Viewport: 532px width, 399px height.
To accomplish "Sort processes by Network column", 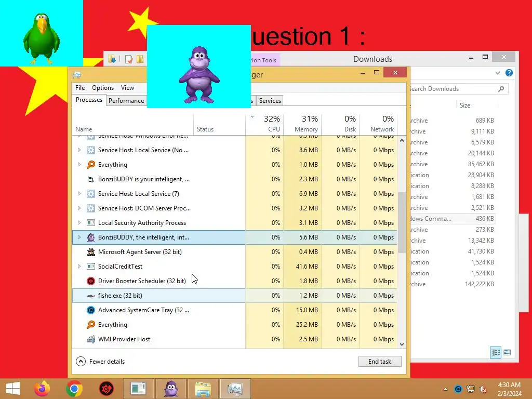I will (x=379, y=124).
